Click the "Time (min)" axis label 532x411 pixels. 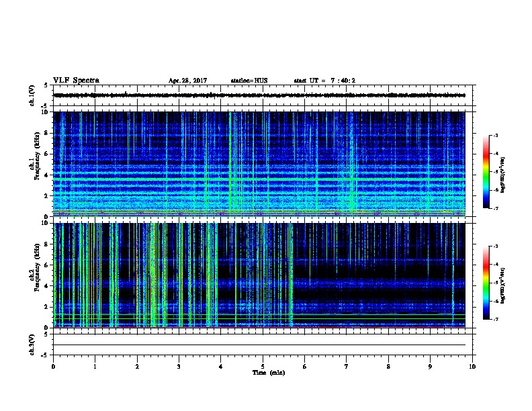(269, 373)
